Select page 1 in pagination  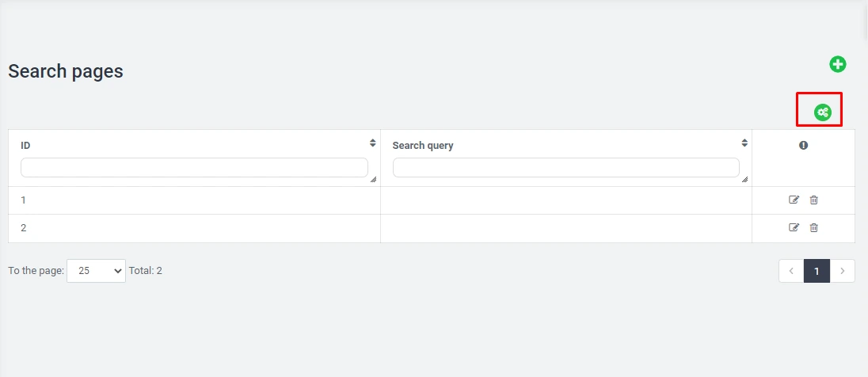[x=817, y=271]
